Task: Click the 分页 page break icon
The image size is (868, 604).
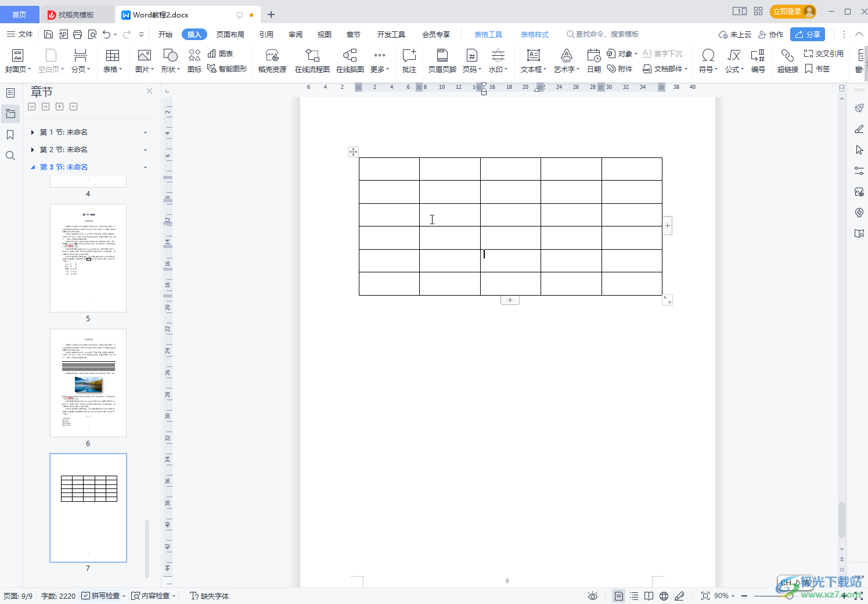Action: 80,55
